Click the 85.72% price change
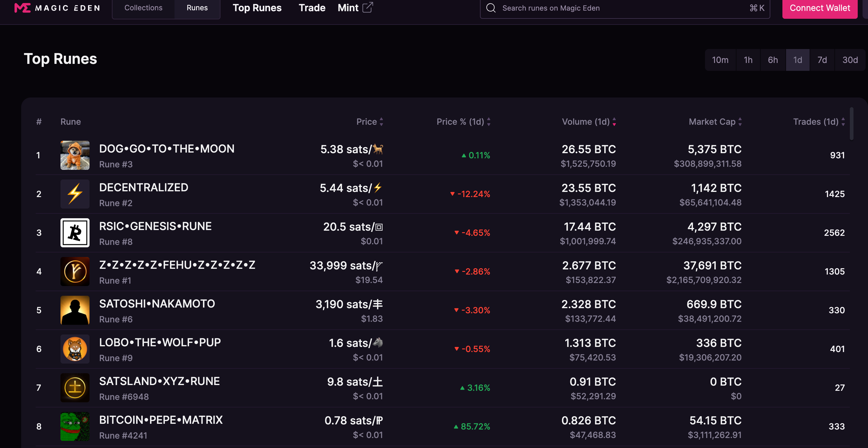This screenshot has width=868, height=448. click(472, 427)
